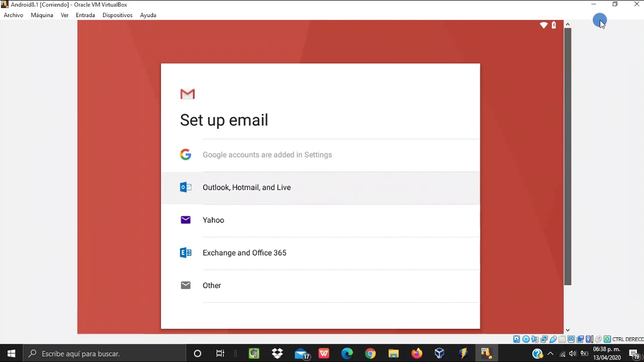Choose Outlook, Hotmail, and Live account type
The height and width of the screenshot is (362, 644).
[320, 188]
